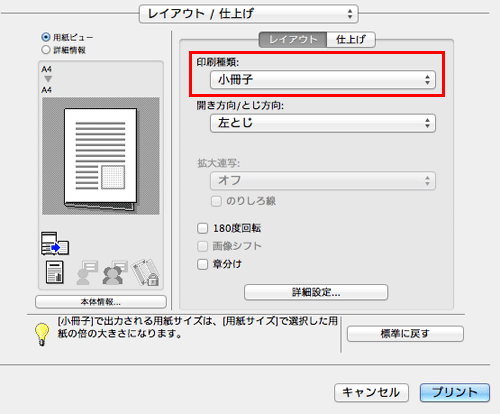Image resolution: width=500 pixels, height=414 pixels.
Task: Click the printer output tray icon
Action: pyautogui.click(x=55, y=244)
